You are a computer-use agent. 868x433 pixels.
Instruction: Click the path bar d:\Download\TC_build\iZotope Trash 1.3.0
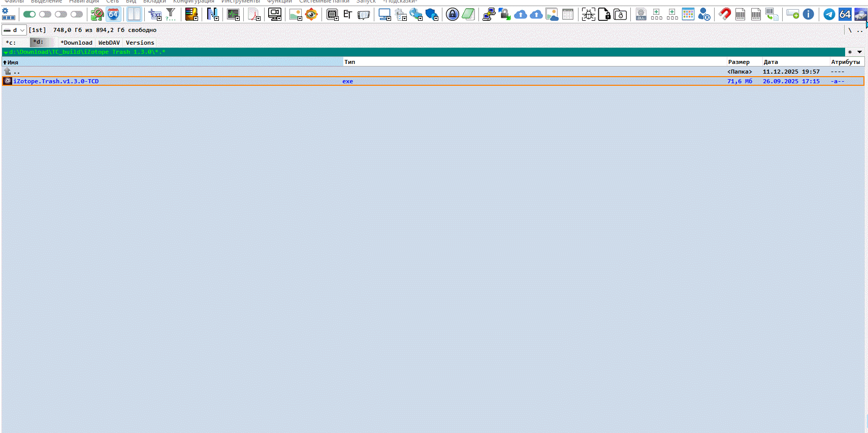[x=424, y=52]
